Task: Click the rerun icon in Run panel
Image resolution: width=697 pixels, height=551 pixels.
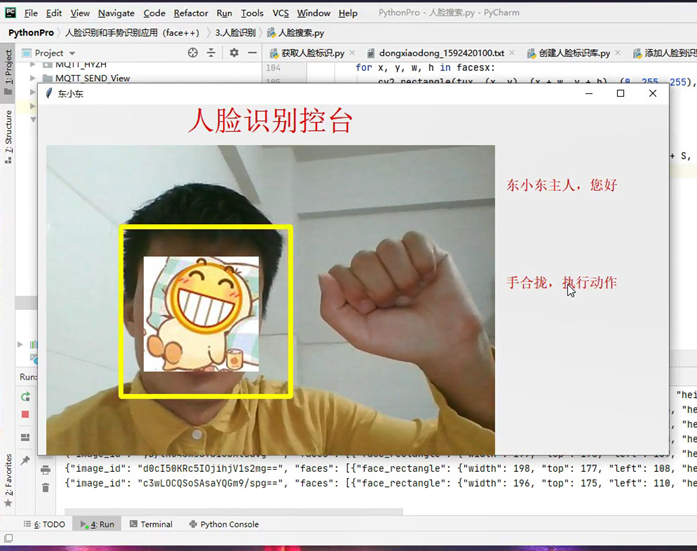Action: click(25, 396)
